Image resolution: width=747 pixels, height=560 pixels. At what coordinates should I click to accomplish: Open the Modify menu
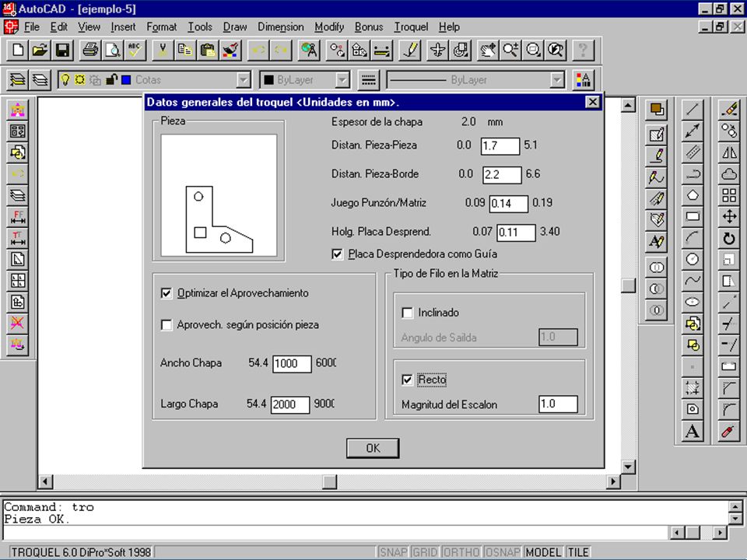click(x=328, y=26)
